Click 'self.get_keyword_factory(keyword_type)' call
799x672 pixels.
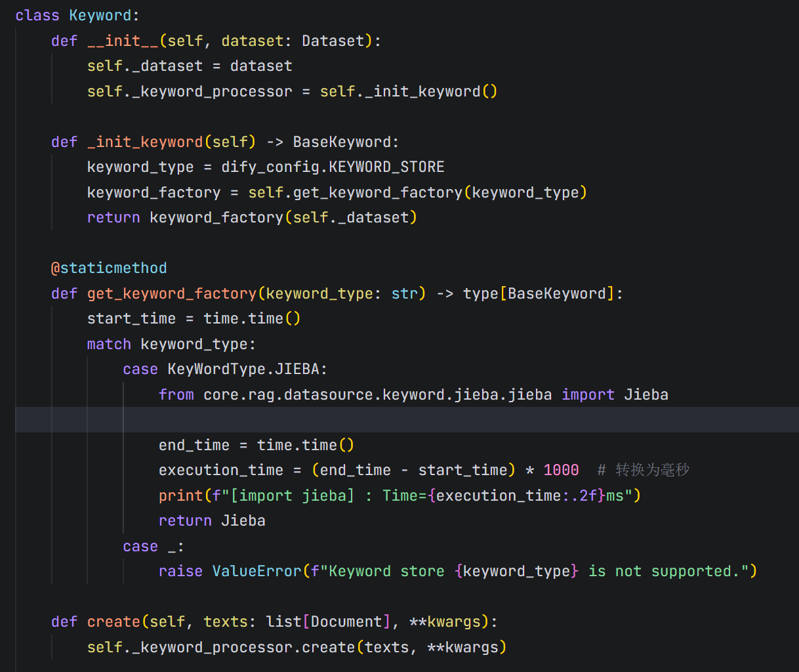(417, 192)
